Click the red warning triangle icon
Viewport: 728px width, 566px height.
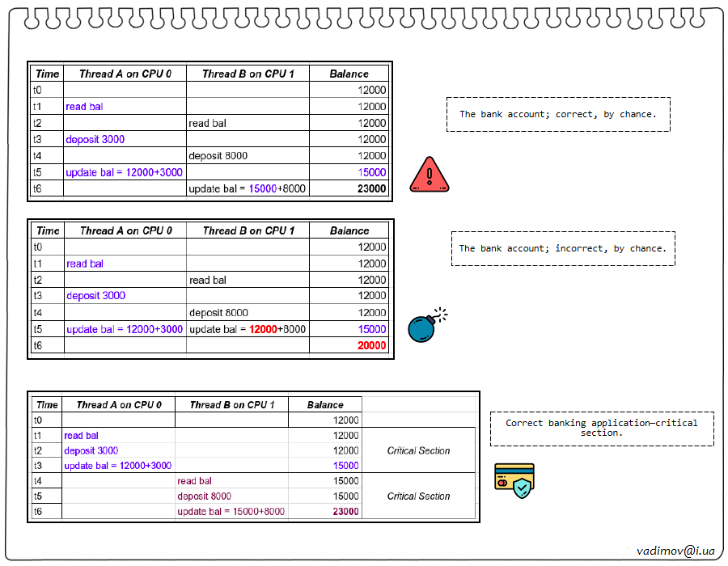(x=429, y=175)
